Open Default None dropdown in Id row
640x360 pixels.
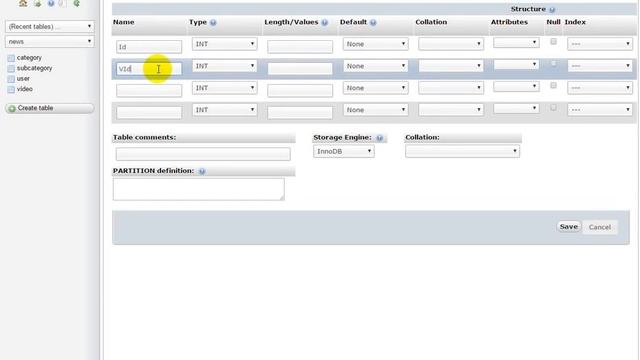[x=376, y=44]
